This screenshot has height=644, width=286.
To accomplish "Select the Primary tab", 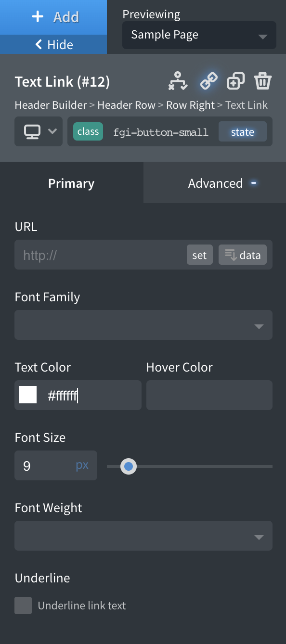I will (71, 183).
